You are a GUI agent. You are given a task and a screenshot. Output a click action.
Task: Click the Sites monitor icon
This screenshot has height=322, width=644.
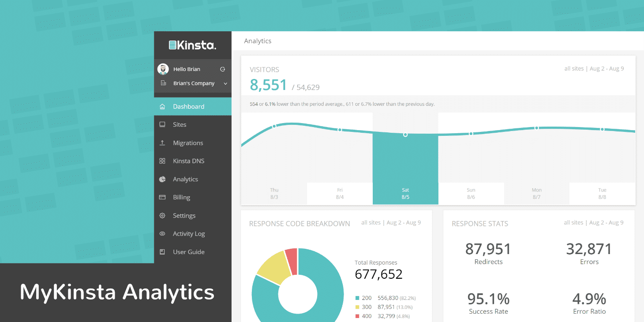[162, 124]
